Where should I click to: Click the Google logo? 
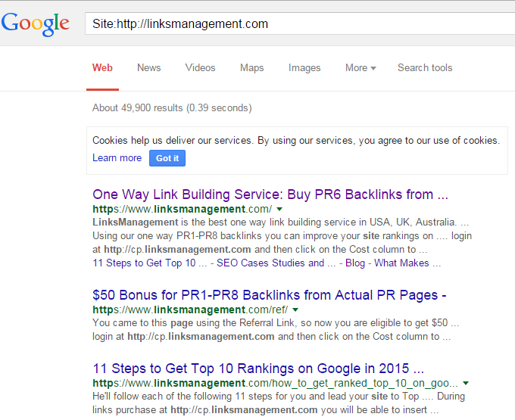(x=35, y=24)
